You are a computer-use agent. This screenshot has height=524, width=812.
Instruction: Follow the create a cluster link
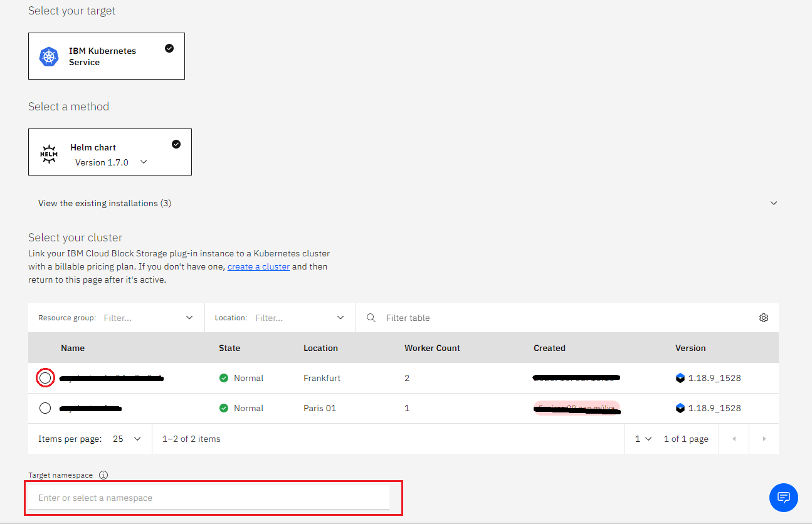click(258, 266)
